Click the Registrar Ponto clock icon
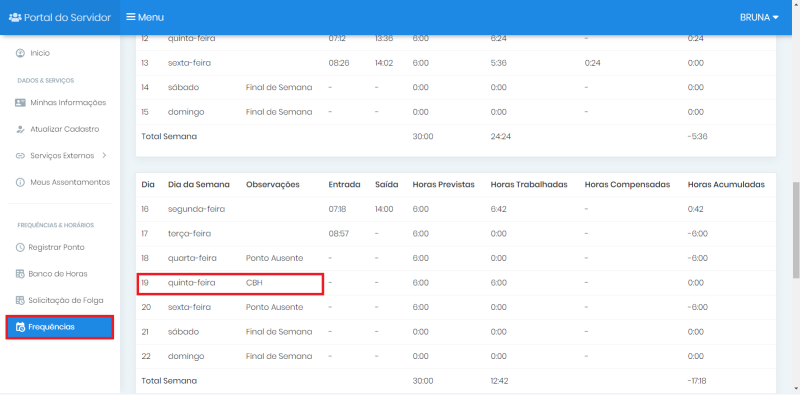 pos(20,248)
